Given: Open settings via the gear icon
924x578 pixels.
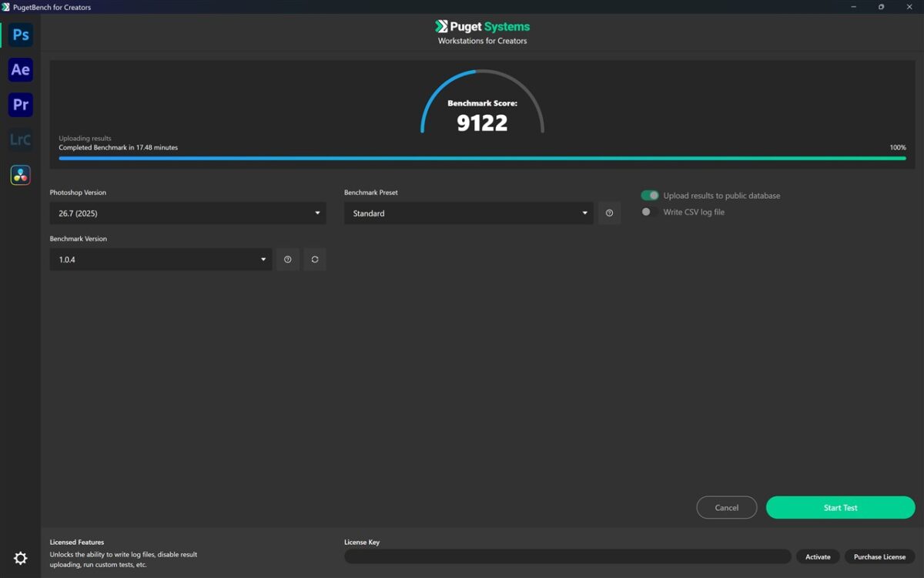Looking at the screenshot, I should click(x=21, y=558).
